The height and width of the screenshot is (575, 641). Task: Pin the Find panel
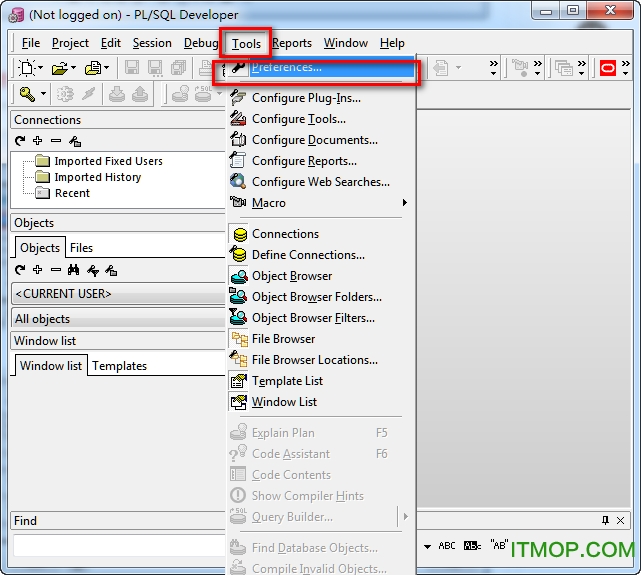click(605, 521)
